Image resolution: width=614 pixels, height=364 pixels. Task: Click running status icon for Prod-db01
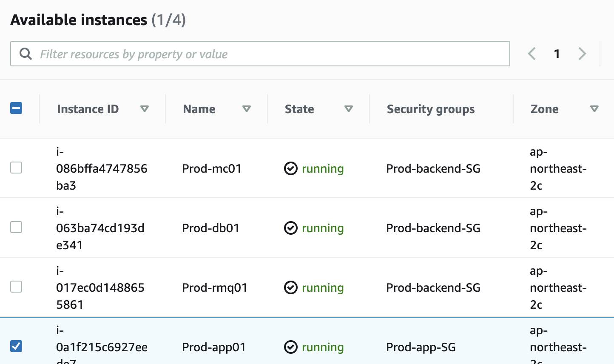pyautogui.click(x=291, y=228)
